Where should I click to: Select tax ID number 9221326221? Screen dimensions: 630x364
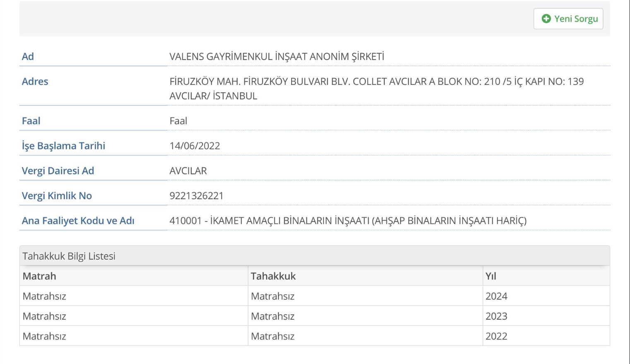196,196
